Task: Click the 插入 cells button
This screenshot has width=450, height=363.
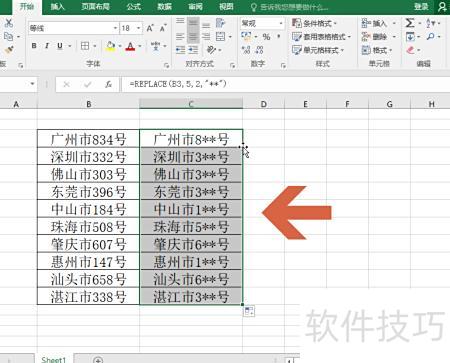Action: pyautogui.click(x=379, y=23)
